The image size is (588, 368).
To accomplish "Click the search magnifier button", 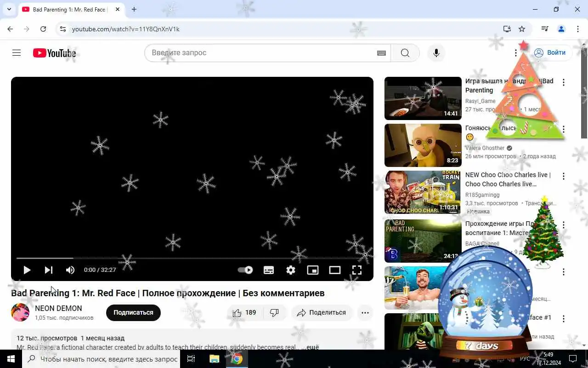I will [x=405, y=53].
